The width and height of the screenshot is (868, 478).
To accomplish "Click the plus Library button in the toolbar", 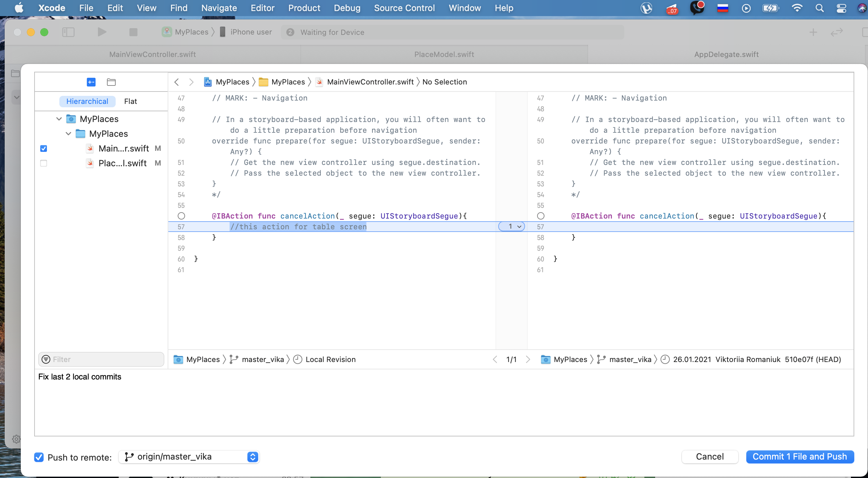I will [x=813, y=32].
